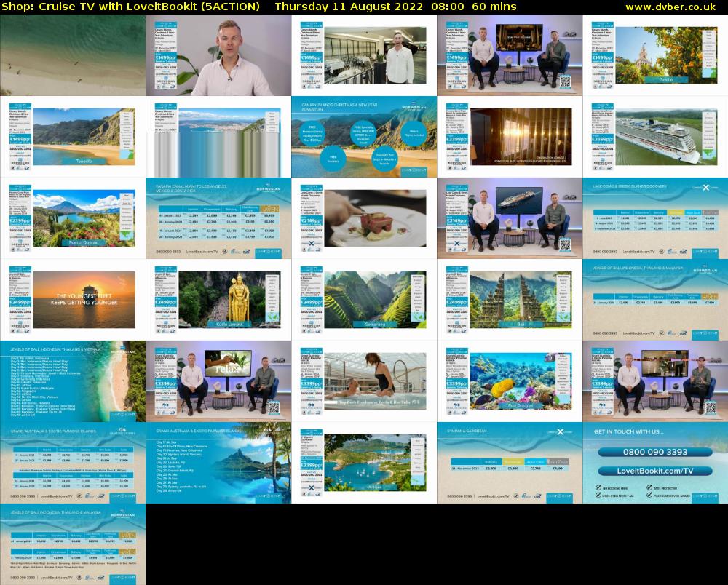The image size is (728, 585).
Task: Open the cruise ship in canal thumbnail
Action: point(655,137)
